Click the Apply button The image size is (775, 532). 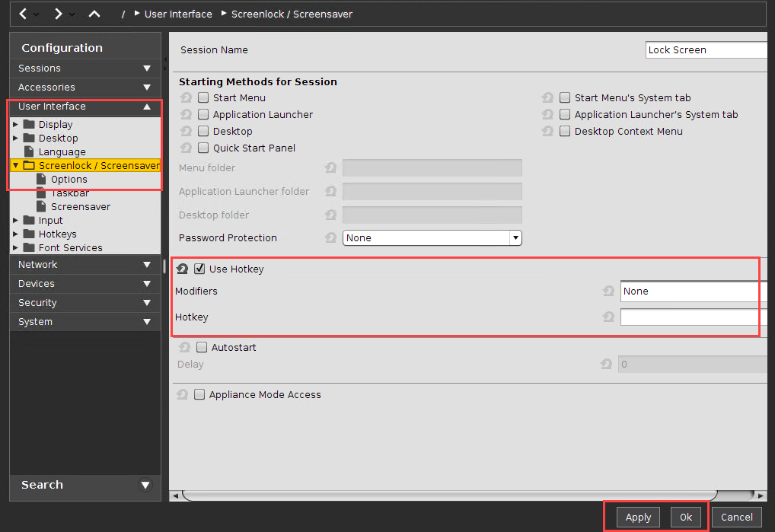(x=638, y=517)
